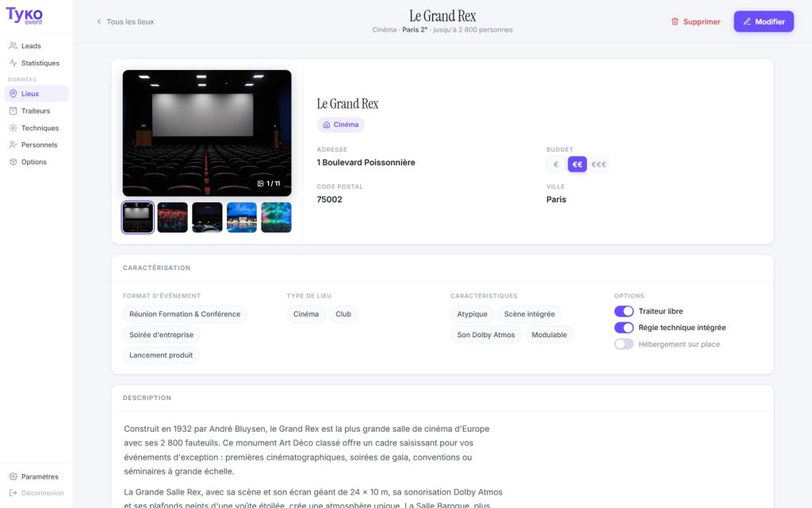Select the second thumbnail with red crowd

pos(172,217)
